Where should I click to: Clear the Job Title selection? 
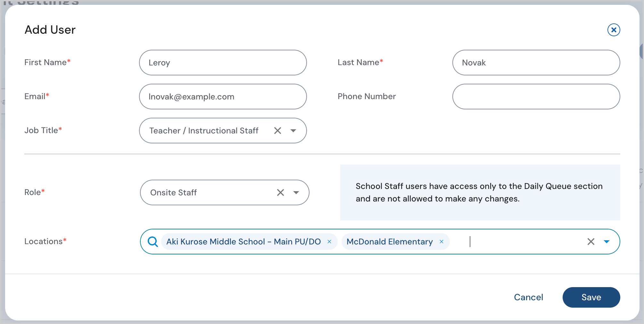pos(277,131)
